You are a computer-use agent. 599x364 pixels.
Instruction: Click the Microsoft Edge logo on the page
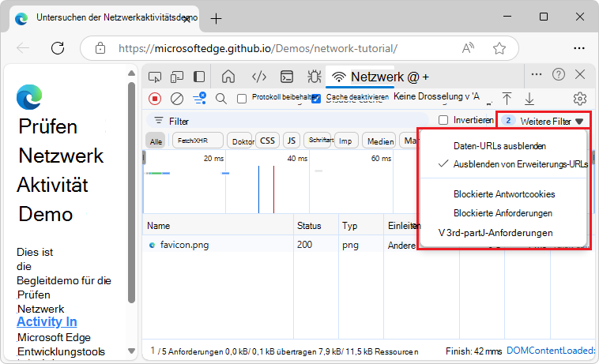coord(29,97)
